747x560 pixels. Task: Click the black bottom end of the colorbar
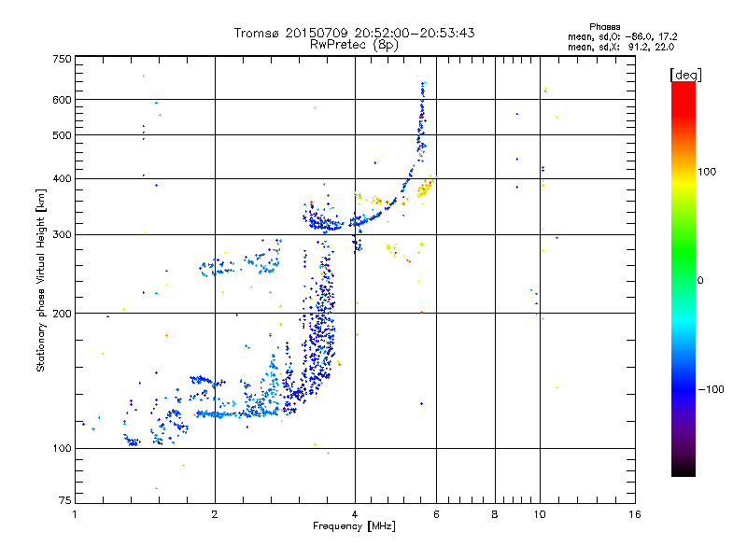pyautogui.click(x=684, y=469)
